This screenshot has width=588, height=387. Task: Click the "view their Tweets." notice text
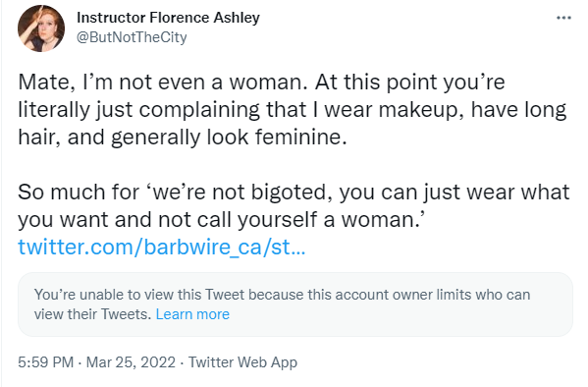(92, 314)
